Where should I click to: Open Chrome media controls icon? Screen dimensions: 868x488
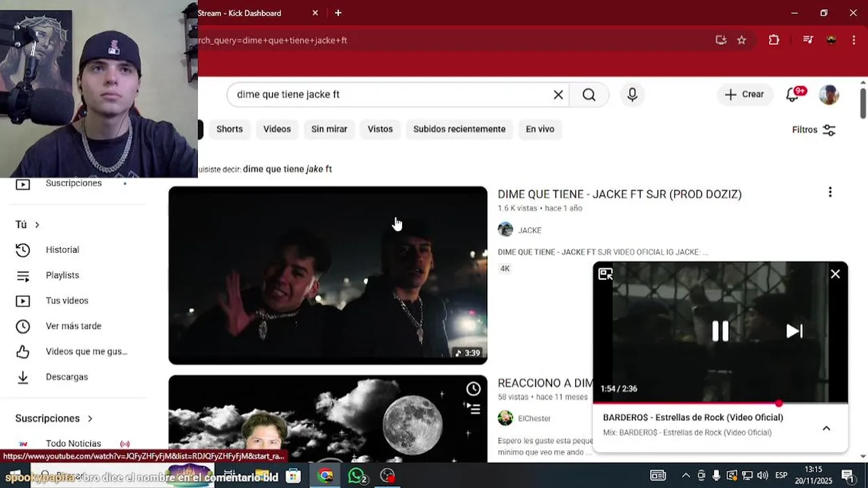point(808,40)
